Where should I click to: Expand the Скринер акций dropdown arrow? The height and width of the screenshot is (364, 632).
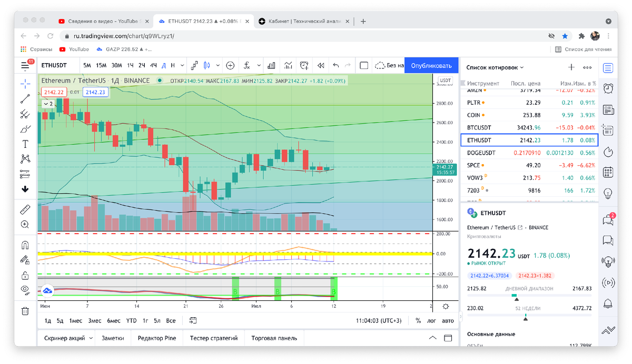point(91,338)
